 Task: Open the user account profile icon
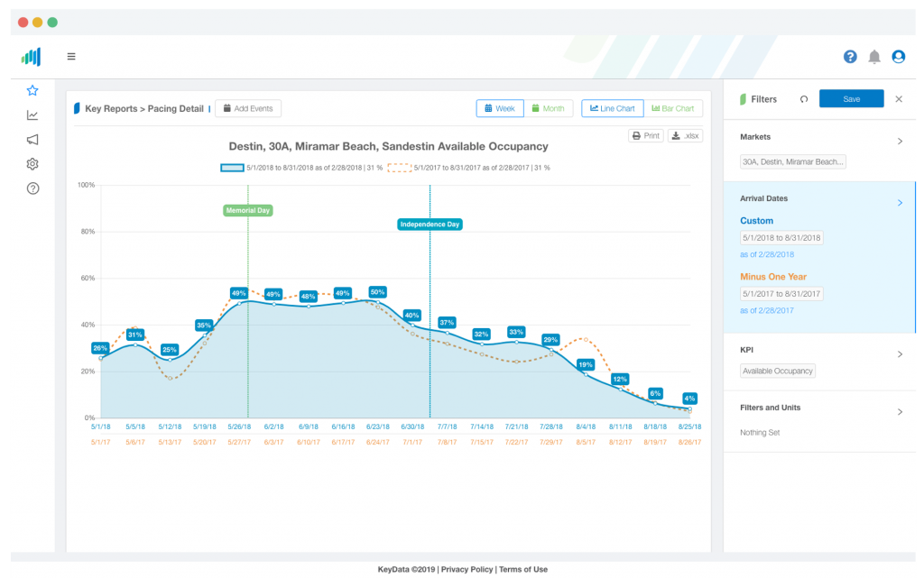point(898,57)
